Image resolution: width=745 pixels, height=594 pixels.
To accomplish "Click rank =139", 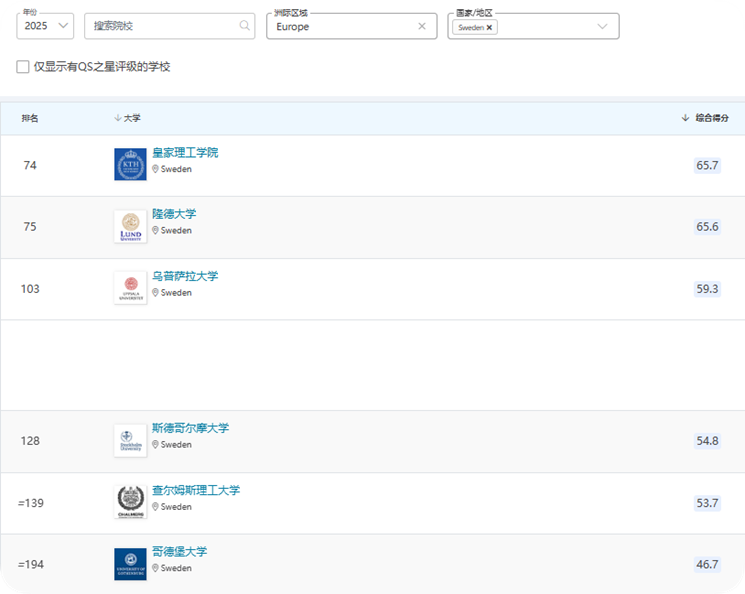I will tap(31, 503).
